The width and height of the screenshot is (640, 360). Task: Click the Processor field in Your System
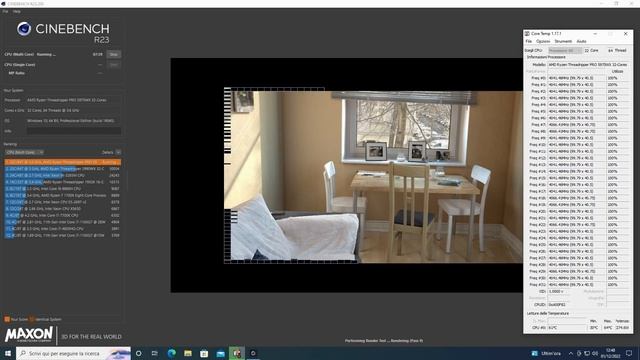tap(74, 100)
